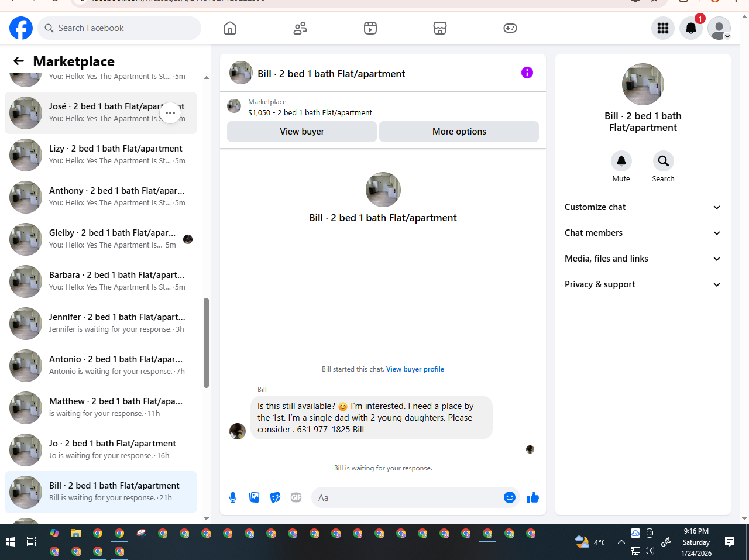
Task: Click the conversation list scroll down arrow
Action: tap(206, 518)
